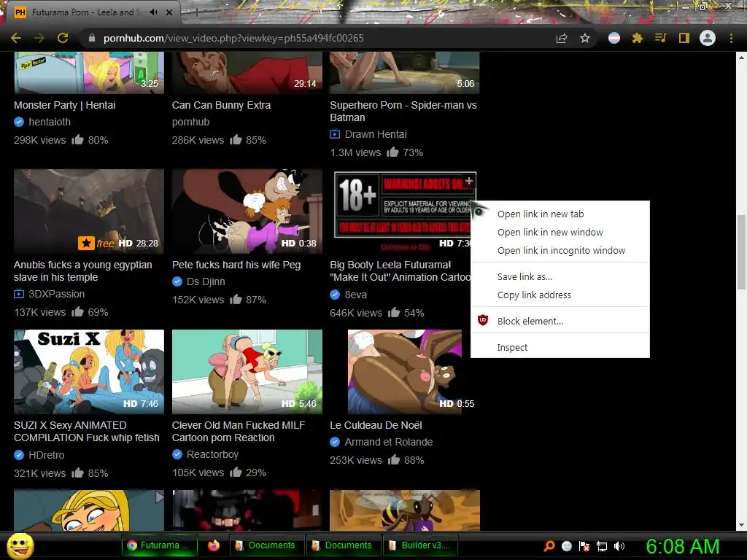The image size is (747, 560).
Task: Click the share page icon in the address bar
Action: coord(562,38)
